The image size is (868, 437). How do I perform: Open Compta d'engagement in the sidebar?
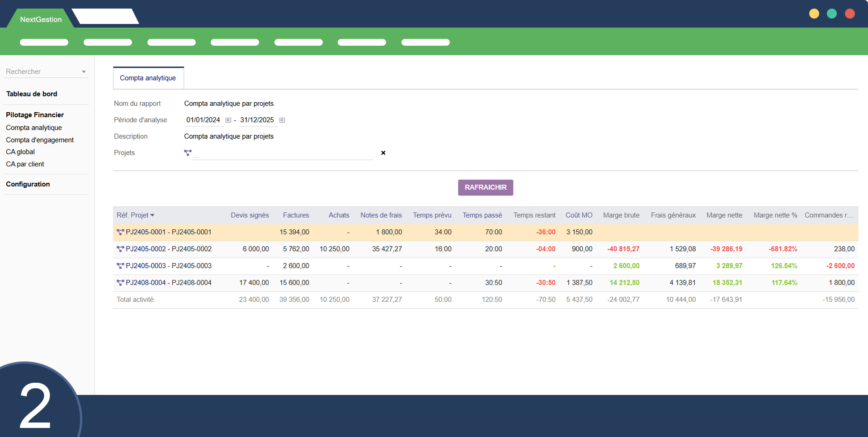(40, 140)
